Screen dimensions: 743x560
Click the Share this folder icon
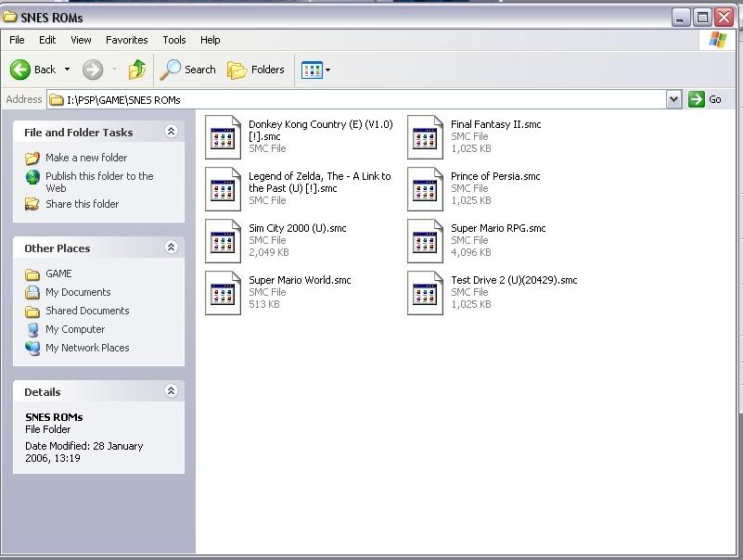32,204
